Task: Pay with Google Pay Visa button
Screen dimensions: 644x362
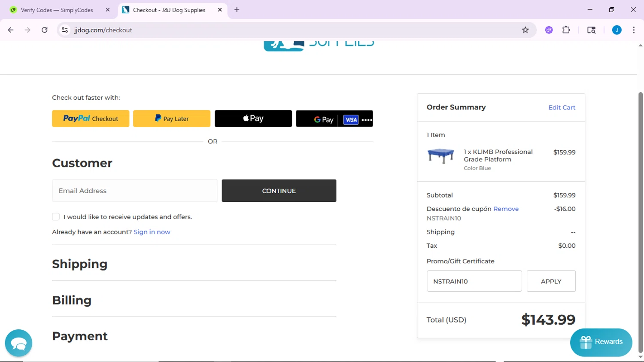Action: (x=334, y=119)
